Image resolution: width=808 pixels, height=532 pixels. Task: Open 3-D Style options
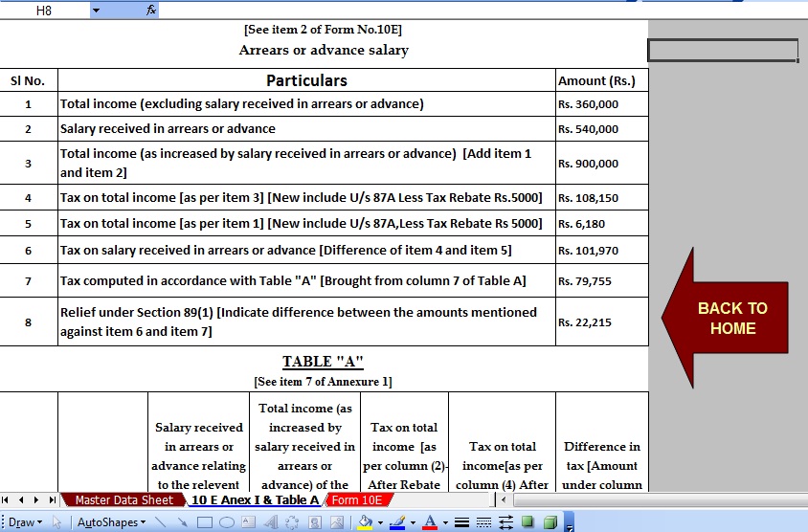pyautogui.click(x=550, y=522)
